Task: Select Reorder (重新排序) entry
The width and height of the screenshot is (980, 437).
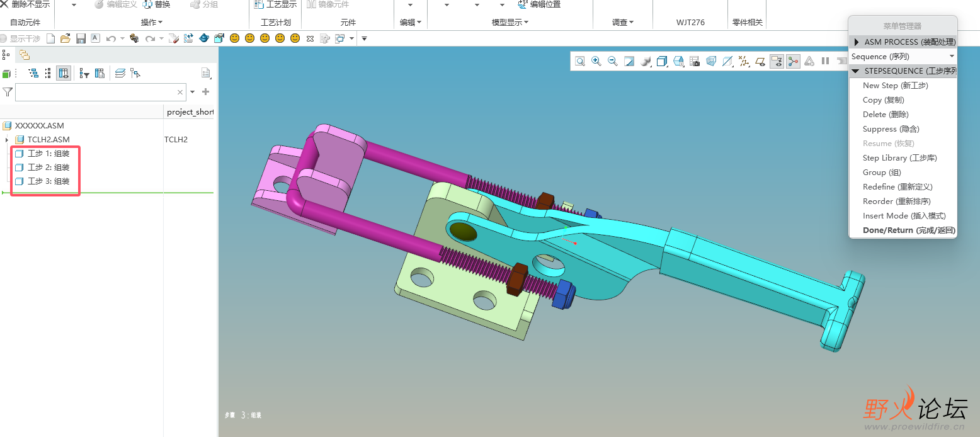Action: [x=896, y=201]
